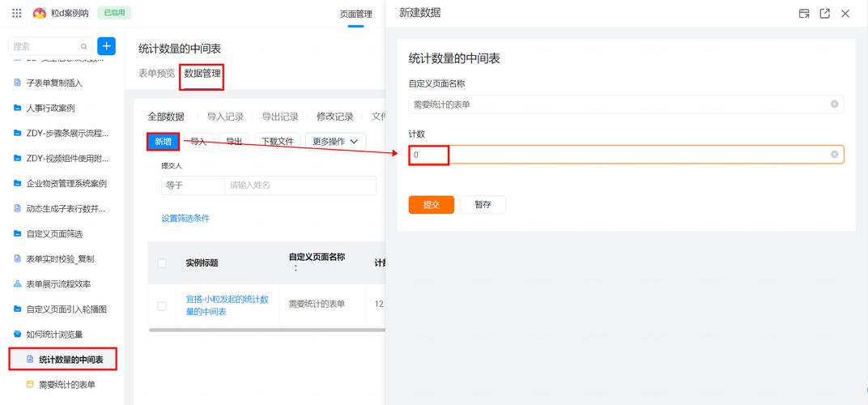This screenshot has height=405, width=868.
Task: Open 企业物资管理系统案例 in sidebar
Action: coord(66,183)
